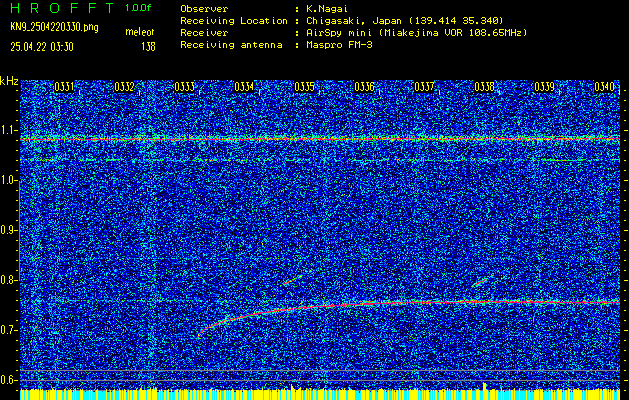This screenshot has height=400, width=629.
Task: Click the start of the curved red trace
Action: pos(199,335)
